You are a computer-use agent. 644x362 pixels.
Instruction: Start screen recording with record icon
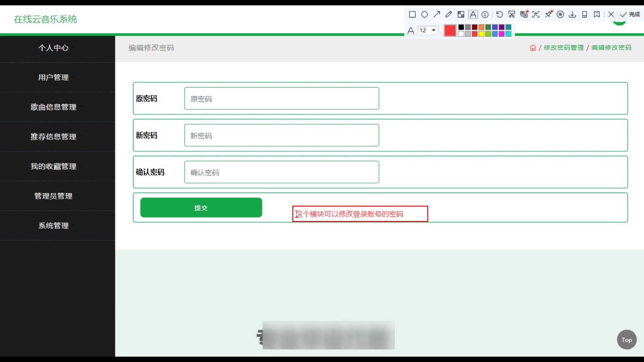pyautogui.click(x=560, y=14)
